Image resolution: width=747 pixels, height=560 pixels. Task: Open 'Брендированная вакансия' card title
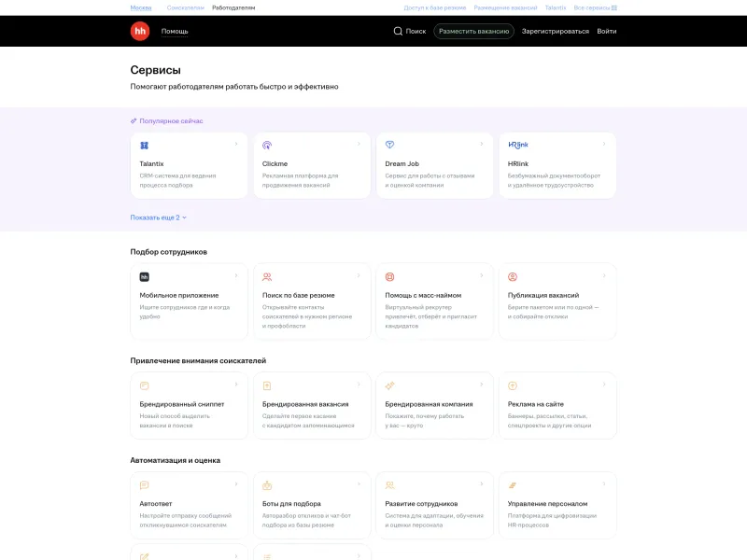(x=305, y=404)
